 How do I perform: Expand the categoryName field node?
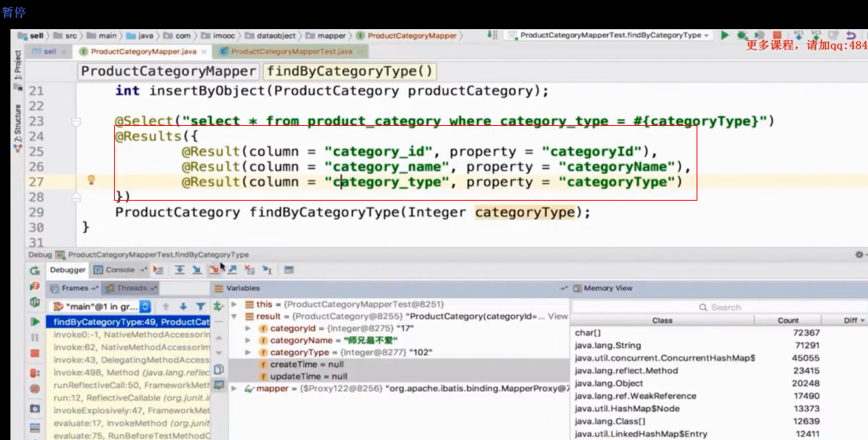[x=248, y=340]
